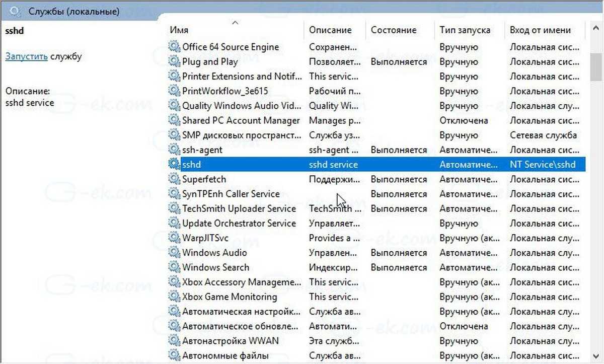
Task: Click the ssh-agent service gear icon
Action: tap(174, 150)
